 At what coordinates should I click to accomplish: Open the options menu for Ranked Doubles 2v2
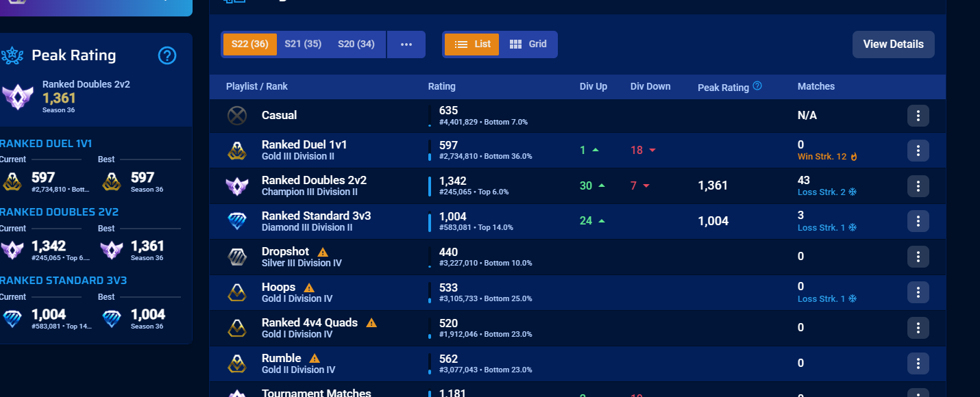pyautogui.click(x=918, y=185)
